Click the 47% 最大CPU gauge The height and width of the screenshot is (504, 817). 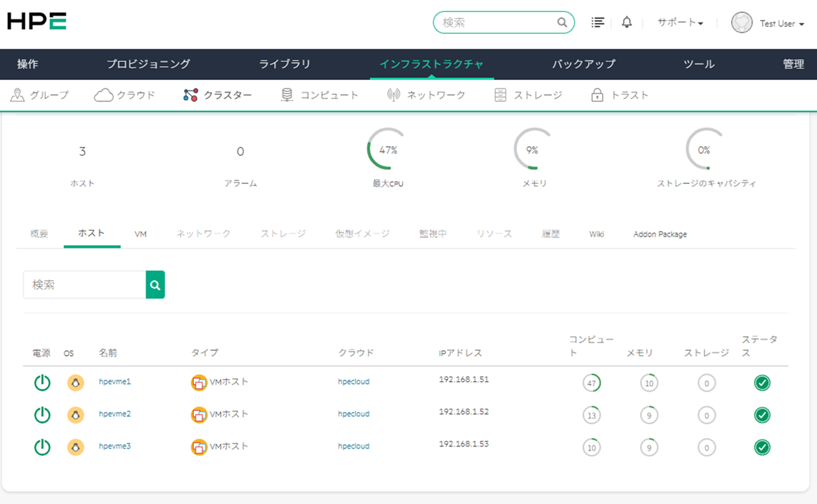click(388, 150)
